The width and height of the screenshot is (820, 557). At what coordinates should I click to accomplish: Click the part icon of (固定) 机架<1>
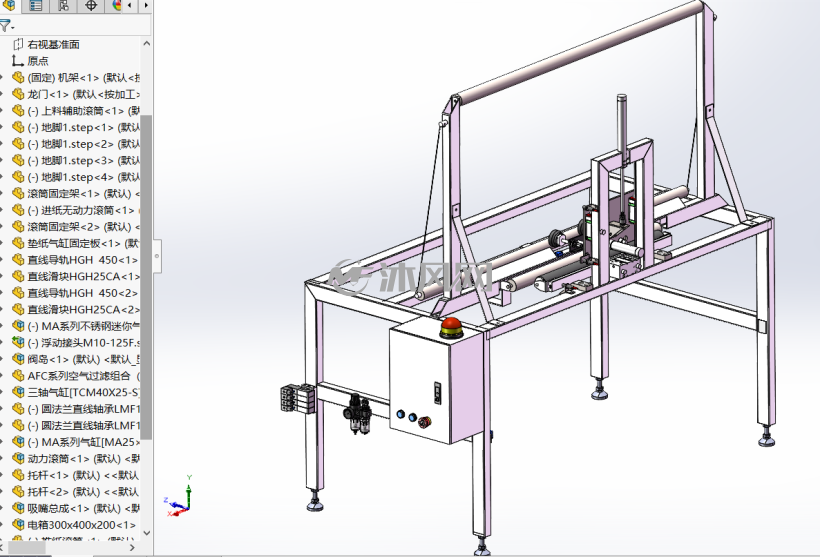18,78
